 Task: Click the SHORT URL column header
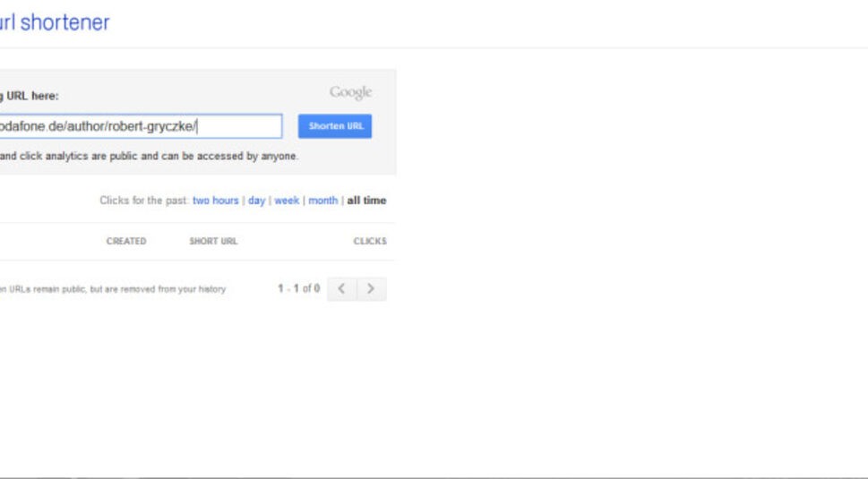(x=213, y=242)
